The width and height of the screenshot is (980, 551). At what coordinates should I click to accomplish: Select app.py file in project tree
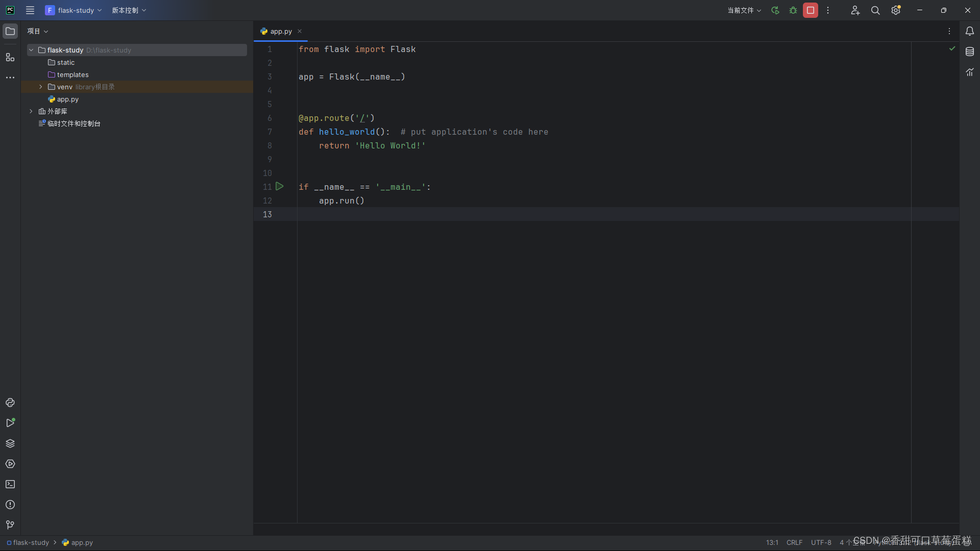coord(67,99)
